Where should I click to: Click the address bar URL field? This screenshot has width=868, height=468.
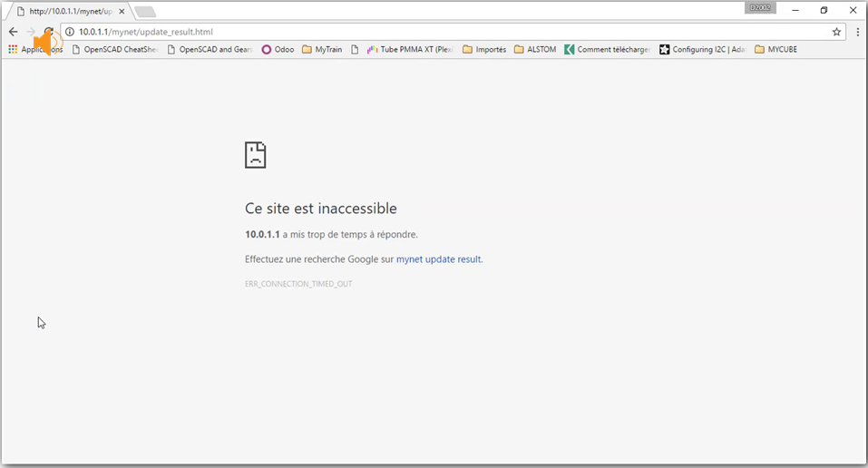tap(453, 32)
